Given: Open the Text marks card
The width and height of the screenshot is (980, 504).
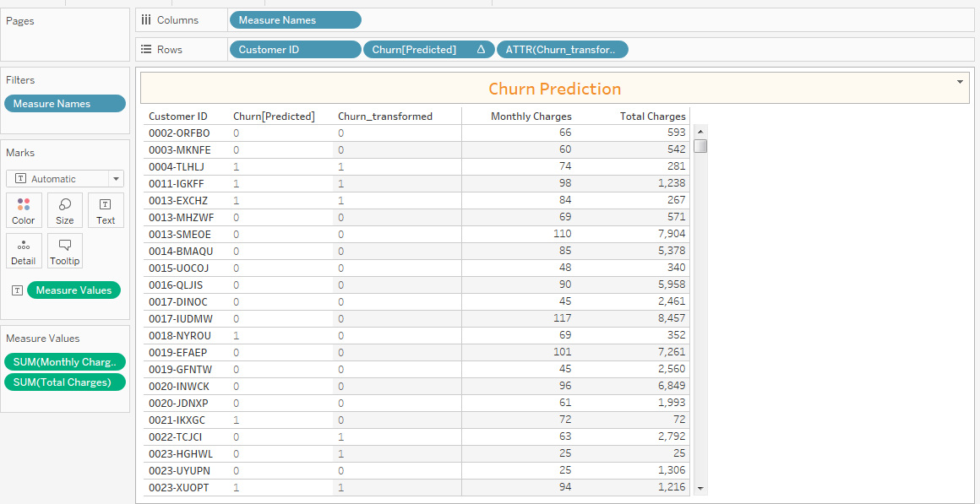Looking at the screenshot, I should 106,210.
